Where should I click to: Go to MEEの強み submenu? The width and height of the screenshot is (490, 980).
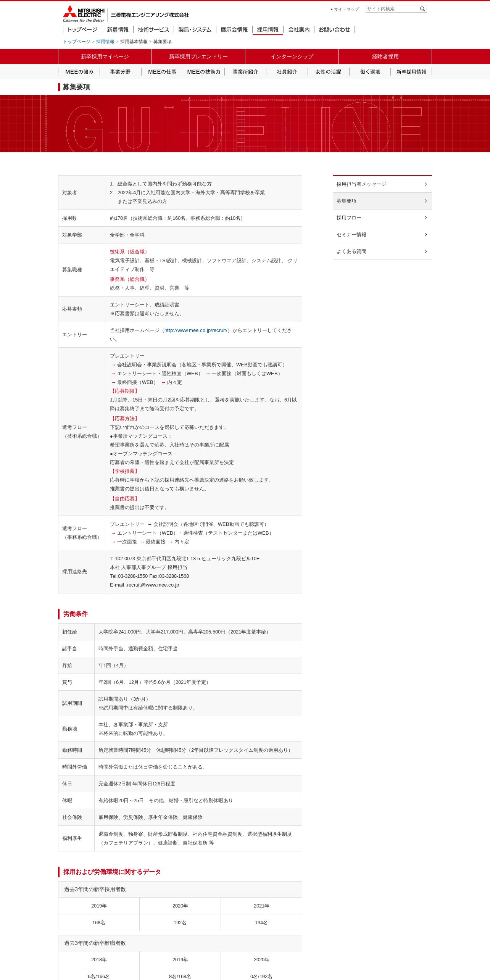79,72
